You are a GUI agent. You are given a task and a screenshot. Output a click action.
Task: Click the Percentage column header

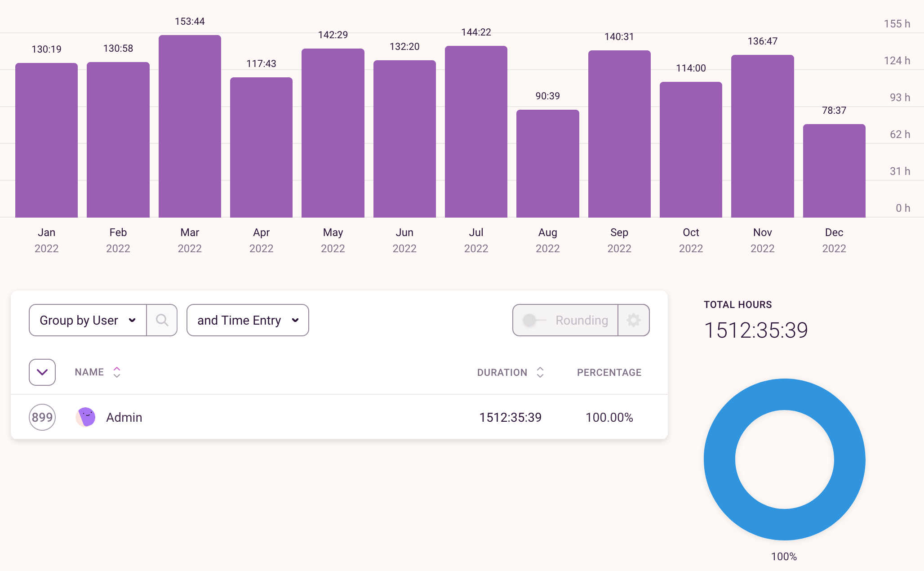pos(609,372)
